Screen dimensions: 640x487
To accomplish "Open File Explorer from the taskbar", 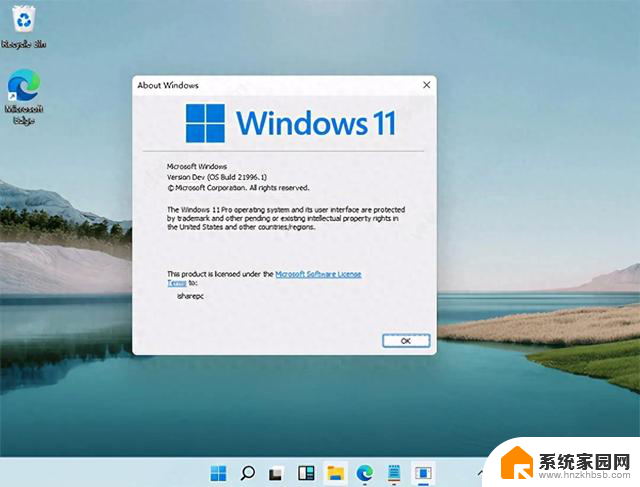I will pos(335,473).
